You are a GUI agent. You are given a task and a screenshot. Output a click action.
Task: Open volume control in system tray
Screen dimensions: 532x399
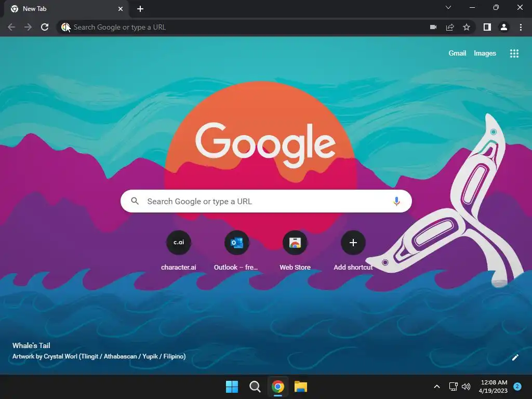pyautogui.click(x=466, y=387)
